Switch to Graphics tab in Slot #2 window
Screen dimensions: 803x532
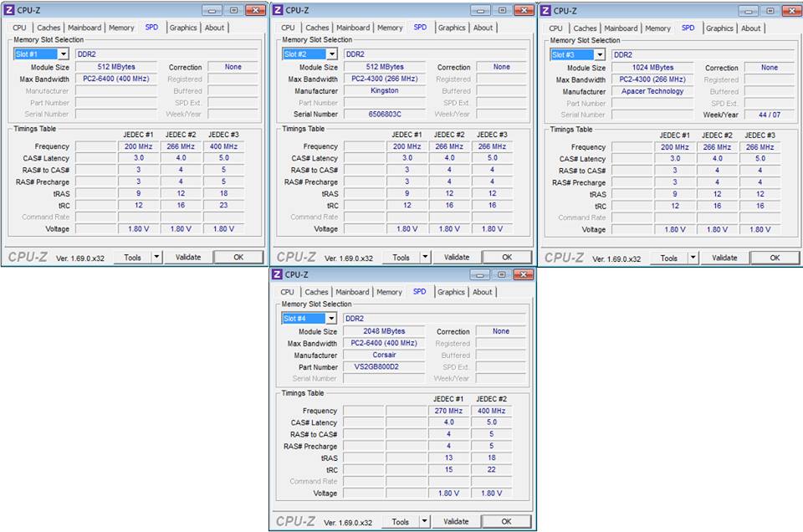(452, 28)
